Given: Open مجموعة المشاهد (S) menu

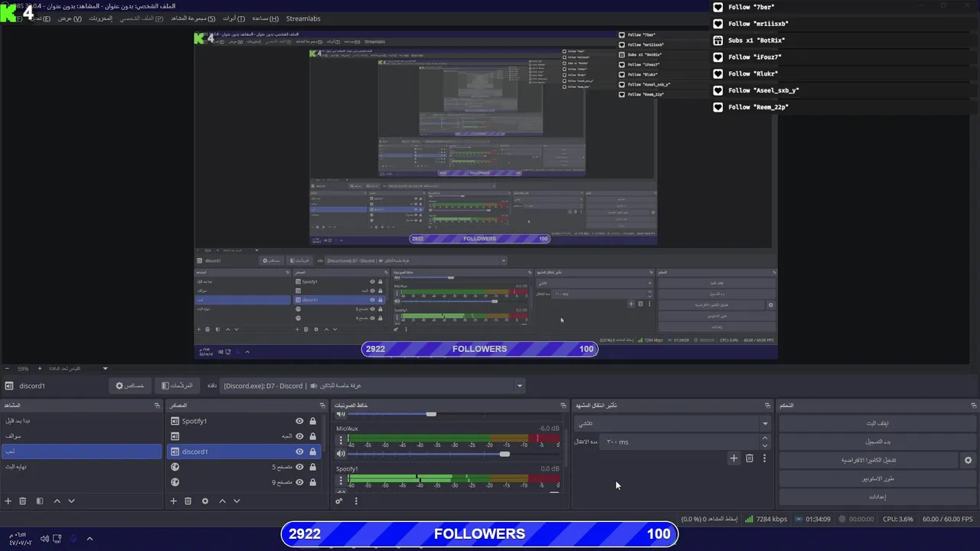Looking at the screenshot, I should pyautogui.click(x=192, y=18).
